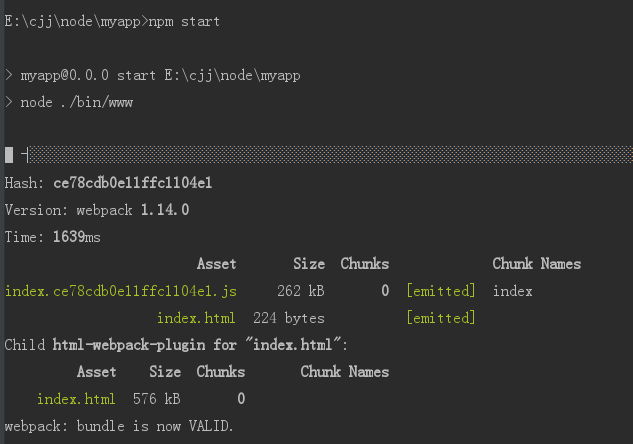The width and height of the screenshot is (633, 444).
Task: Click the 262 kB size value
Action: pyautogui.click(x=301, y=291)
